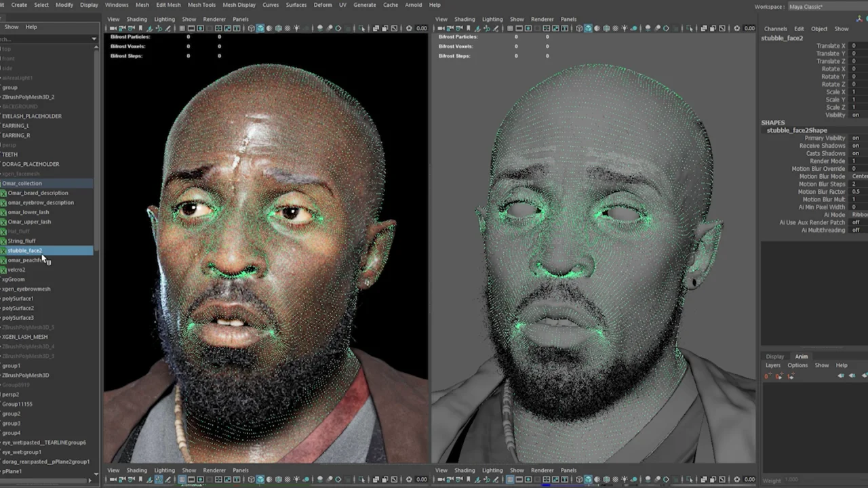Click 2D pan/zoom icon in left viewport
Screen dimensions: 868x488
[159, 28]
